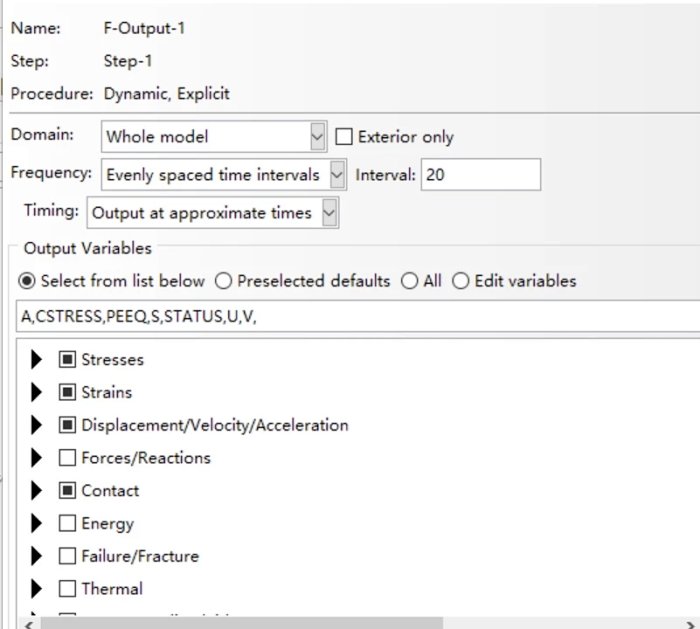Expand the Forces/Reactions category arrow
The width and height of the screenshot is (700, 629).
pyautogui.click(x=36, y=458)
